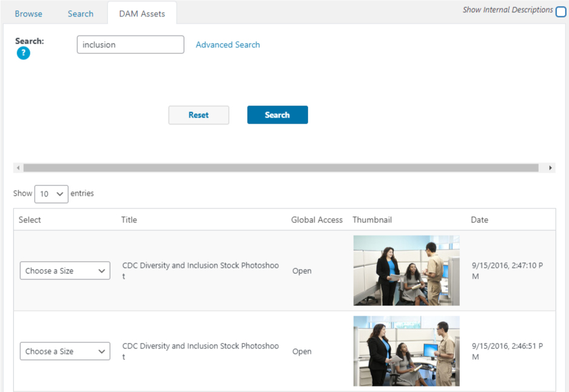Switch to the Search tab
569x392 pixels.
[x=80, y=13]
